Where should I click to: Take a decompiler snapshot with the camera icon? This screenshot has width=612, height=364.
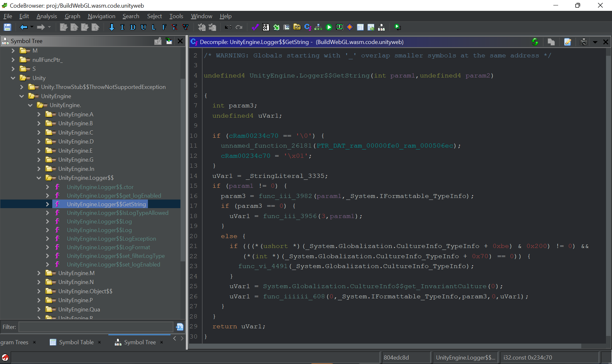(584, 42)
